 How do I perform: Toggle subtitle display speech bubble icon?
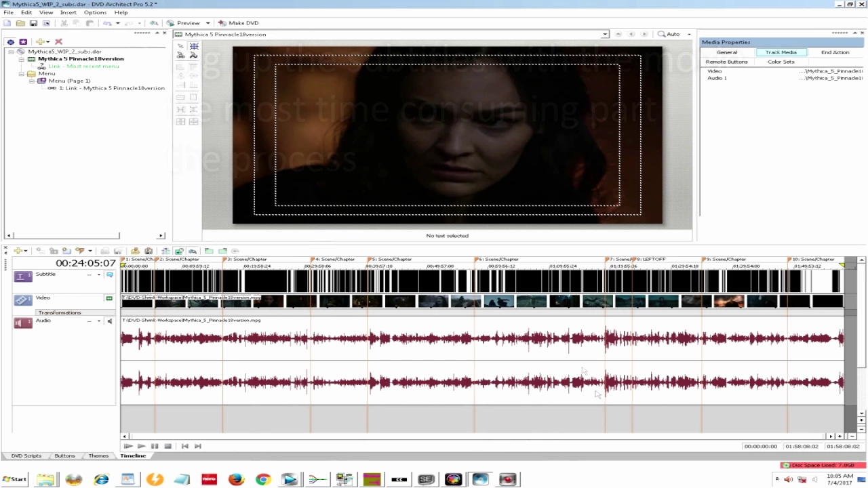109,275
